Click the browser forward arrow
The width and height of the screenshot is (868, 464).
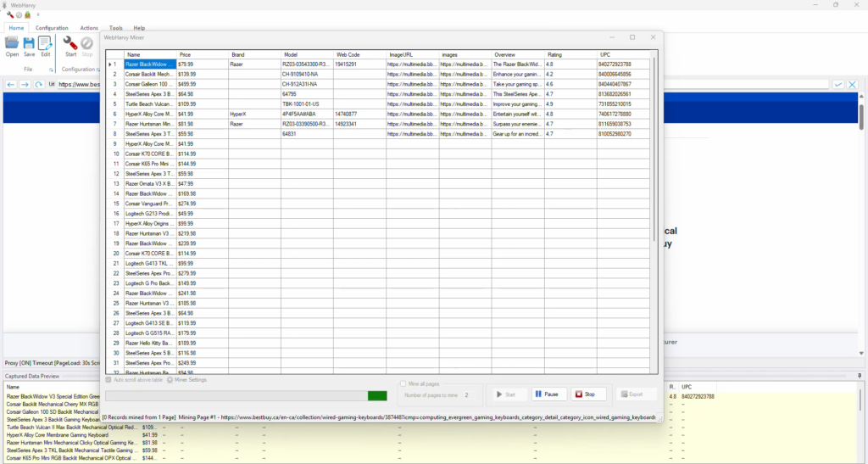pos(25,85)
